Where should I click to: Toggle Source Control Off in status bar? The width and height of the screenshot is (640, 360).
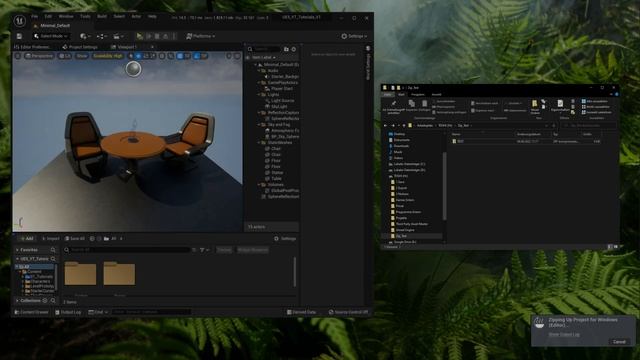[349, 312]
